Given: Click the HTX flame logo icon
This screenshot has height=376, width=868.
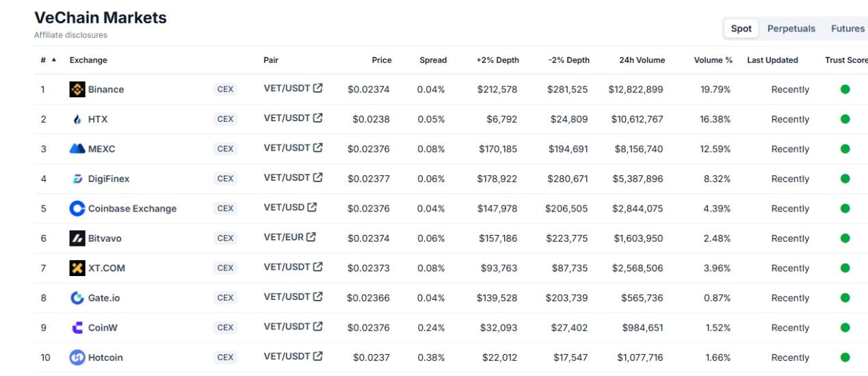Looking at the screenshot, I should tap(77, 119).
